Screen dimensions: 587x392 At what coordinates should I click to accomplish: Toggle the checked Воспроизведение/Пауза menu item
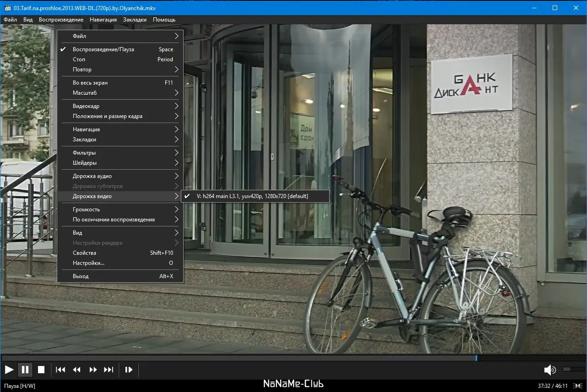pos(103,49)
